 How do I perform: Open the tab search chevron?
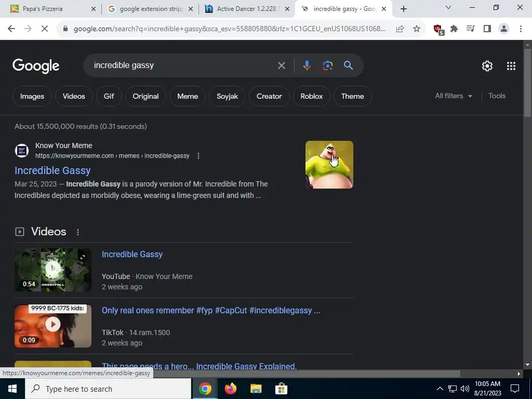point(448,7)
